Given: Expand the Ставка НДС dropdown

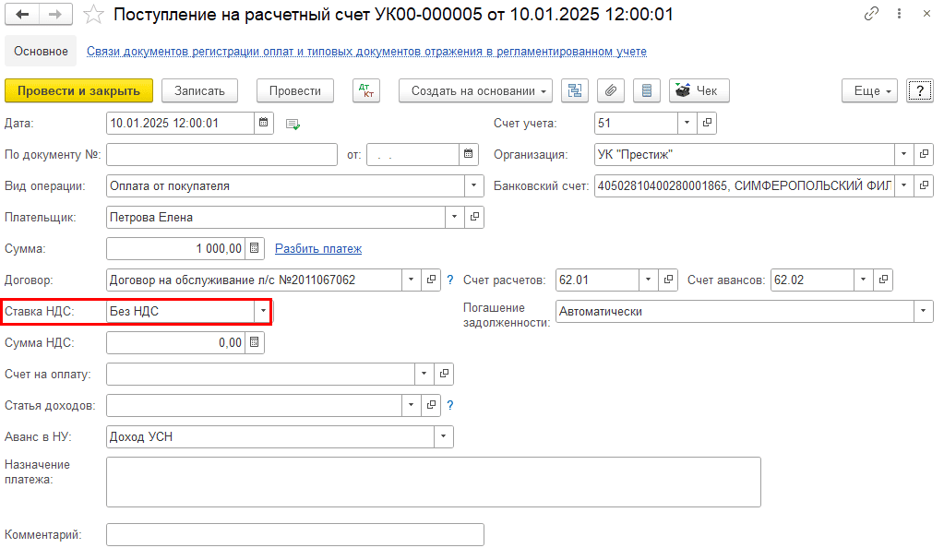Looking at the screenshot, I should tap(263, 312).
